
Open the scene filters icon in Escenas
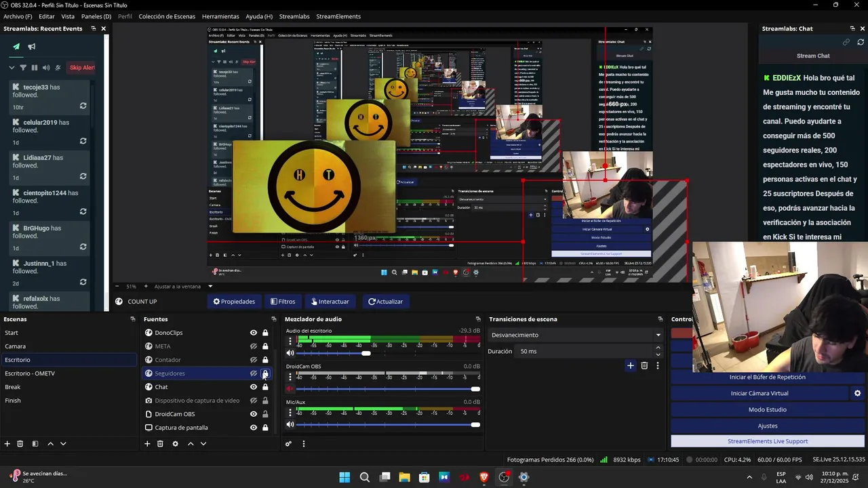tap(35, 444)
